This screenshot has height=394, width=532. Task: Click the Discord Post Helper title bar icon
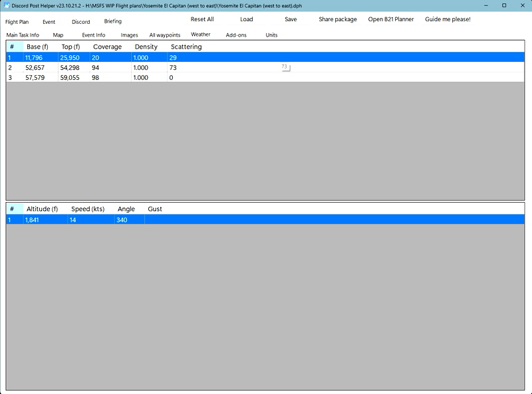point(7,6)
